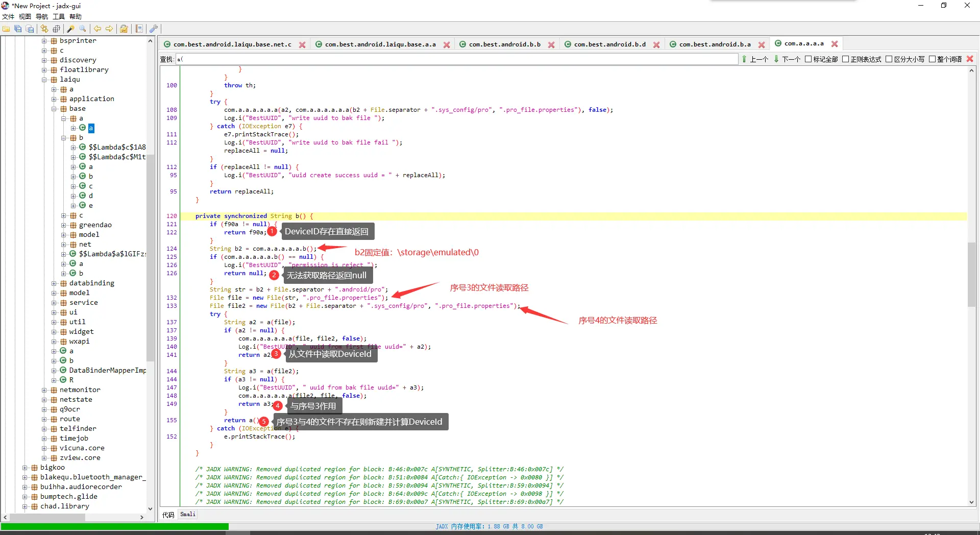Image resolution: width=980 pixels, height=535 pixels.
Task: Select the widget package in tree
Action: (x=81, y=332)
